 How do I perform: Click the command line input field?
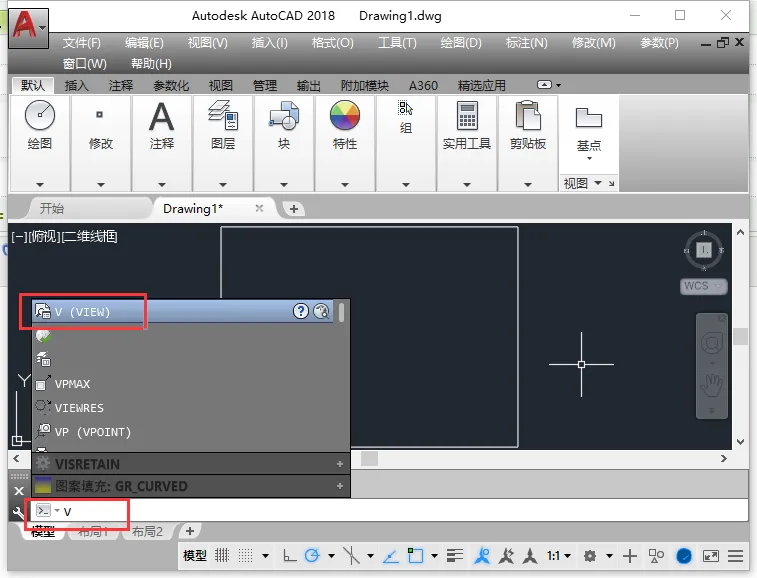point(406,511)
